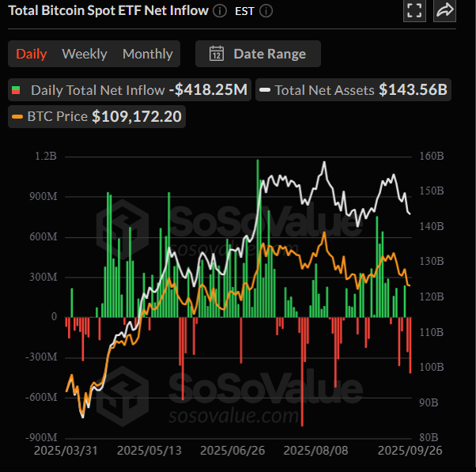Click the last red bar at chart's right edge
This screenshot has width=476, height=472.
[x=410, y=345]
